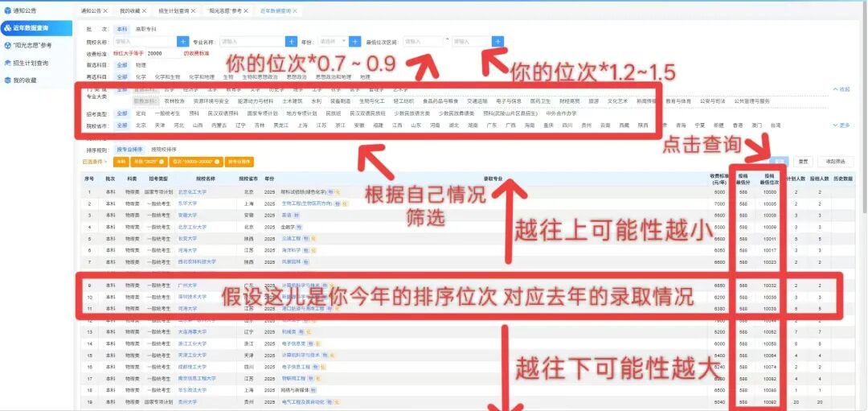Select 农林牧渔 under 专业大类
The width and height of the screenshot is (868, 411).
(x=175, y=101)
